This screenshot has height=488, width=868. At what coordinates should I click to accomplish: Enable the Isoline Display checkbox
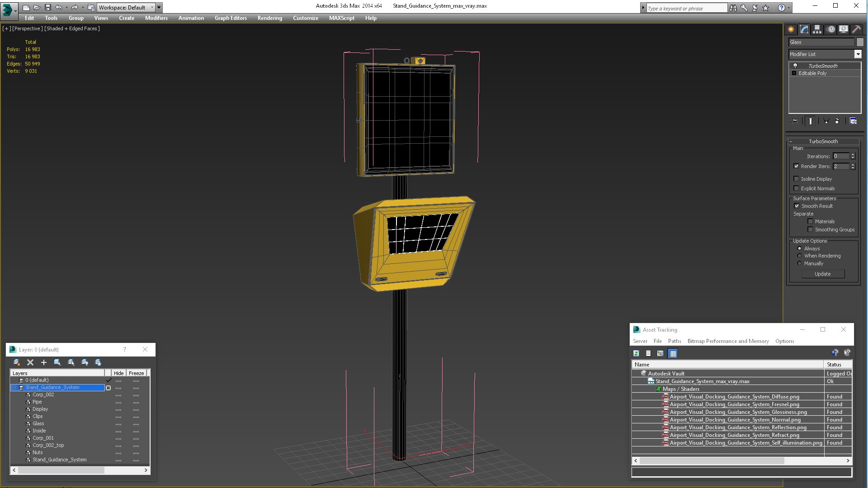coord(797,179)
